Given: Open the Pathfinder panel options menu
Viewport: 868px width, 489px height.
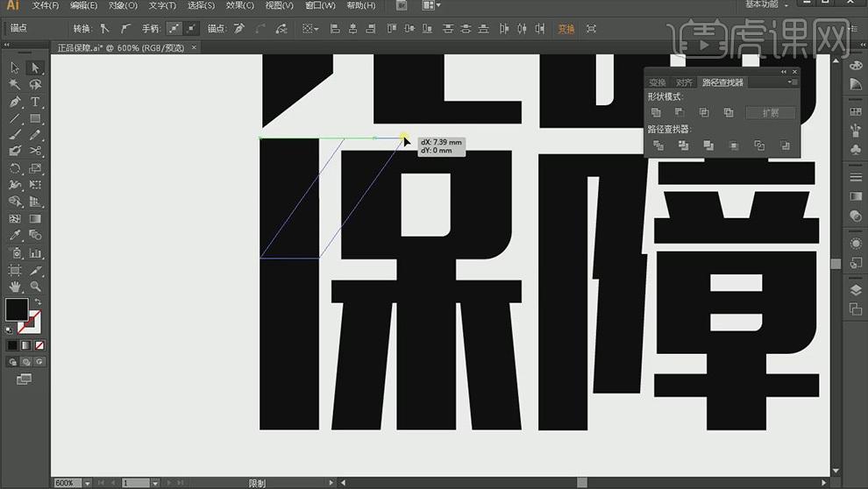Looking at the screenshot, I should pyautogui.click(x=792, y=82).
